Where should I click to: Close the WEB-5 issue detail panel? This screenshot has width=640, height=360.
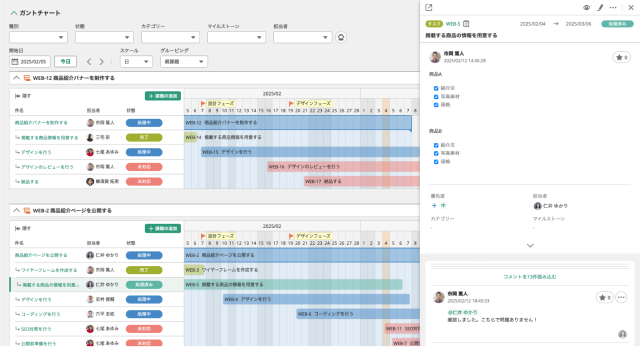(631, 7)
